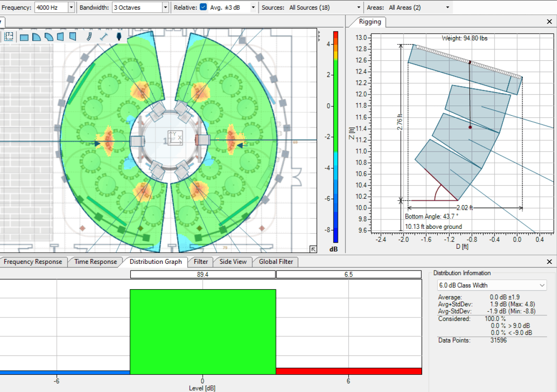Select the floor plan import tool

[9, 36]
